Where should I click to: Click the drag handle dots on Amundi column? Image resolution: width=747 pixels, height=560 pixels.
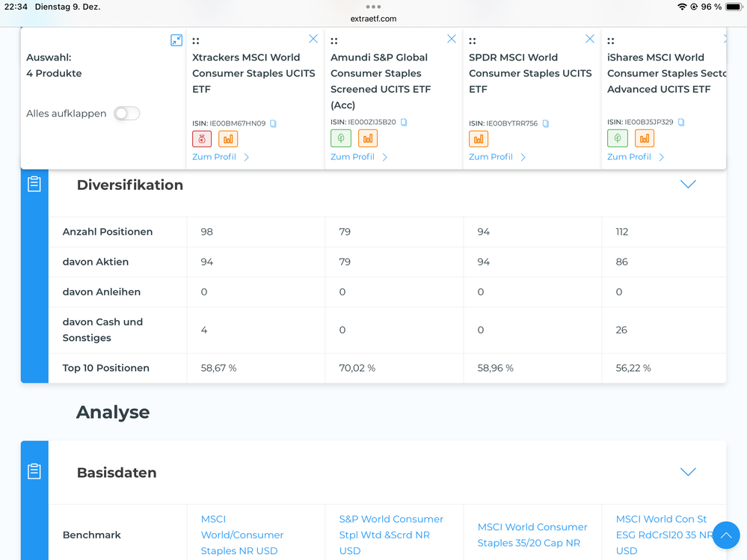coord(334,41)
